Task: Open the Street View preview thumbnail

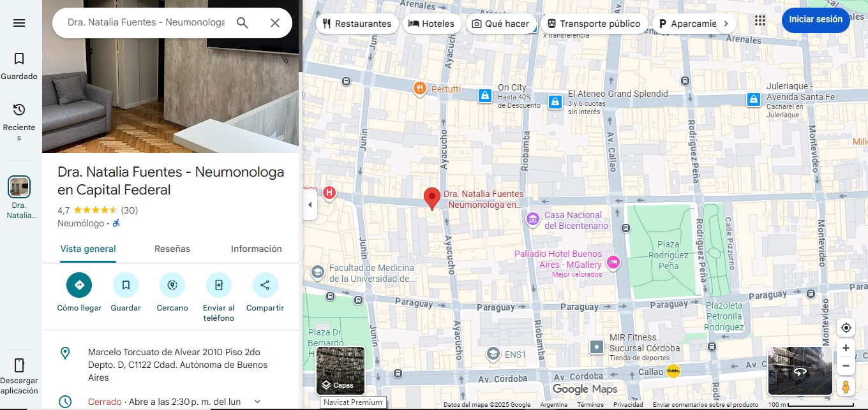Action: pos(800,370)
